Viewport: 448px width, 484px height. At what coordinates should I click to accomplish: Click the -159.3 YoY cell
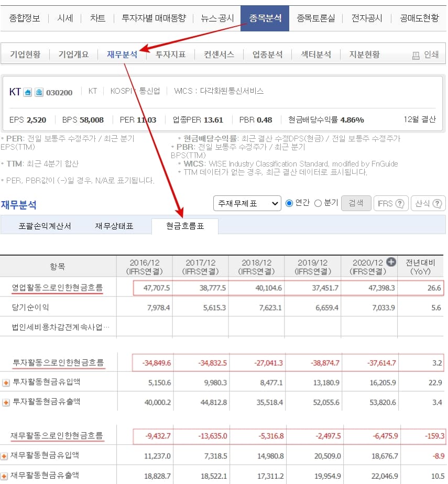pyautogui.click(x=435, y=436)
